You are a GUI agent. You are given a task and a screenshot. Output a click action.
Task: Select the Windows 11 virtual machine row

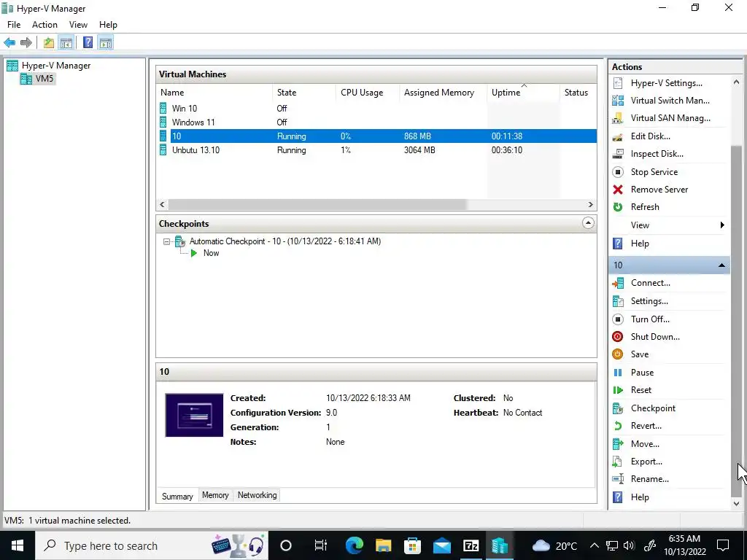[x=376, y=122]
